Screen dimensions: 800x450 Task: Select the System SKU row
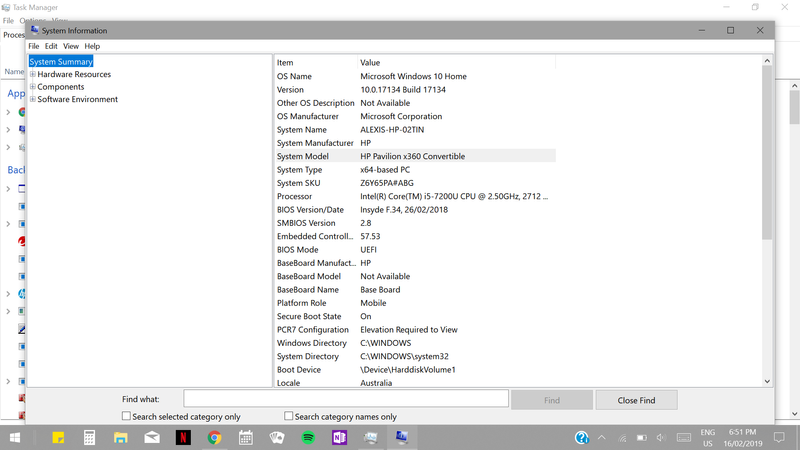pos(415,183)
